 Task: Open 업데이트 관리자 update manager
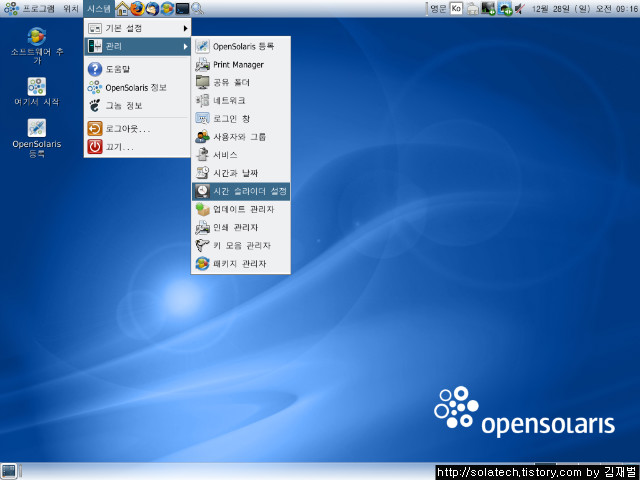click(241, 209)
